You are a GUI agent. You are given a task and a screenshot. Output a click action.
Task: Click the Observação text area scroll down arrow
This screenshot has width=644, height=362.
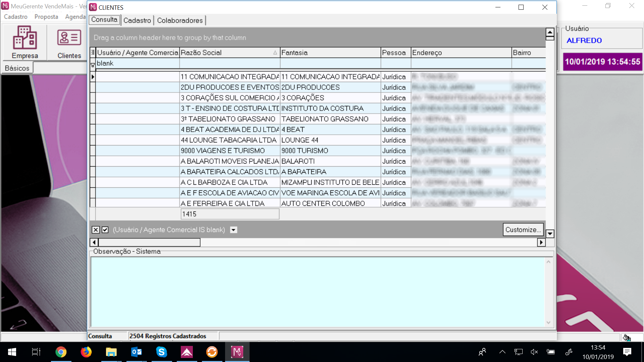click(x=548, y=322)
